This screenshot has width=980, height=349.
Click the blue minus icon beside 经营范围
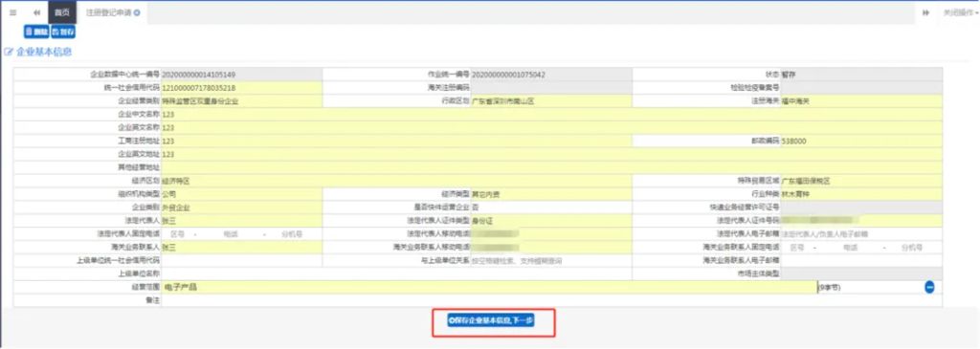(929, 287)
